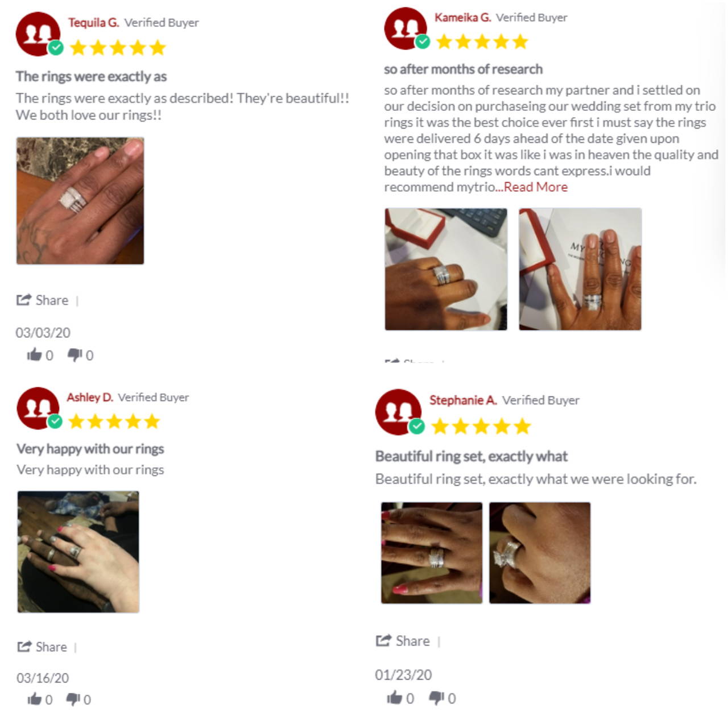Click thumbs down on Stephanie A.'s review
Screen dimensions: 728x728
coord(436,697)
